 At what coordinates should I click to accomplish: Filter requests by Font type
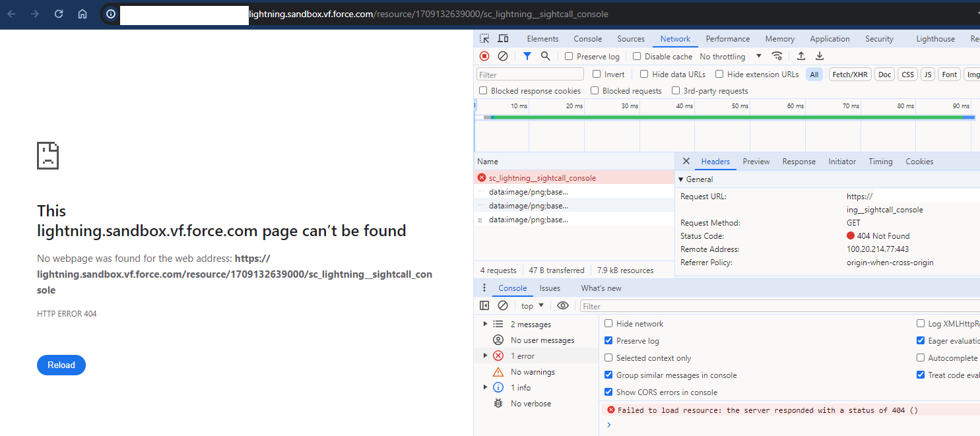949,75
